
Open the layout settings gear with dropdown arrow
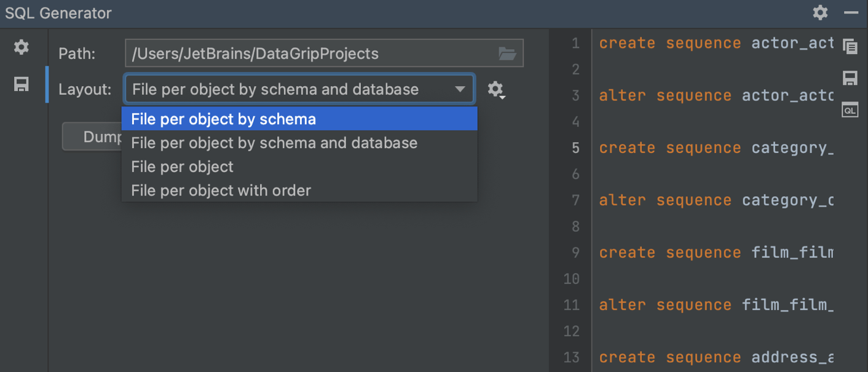pos(495,89)
